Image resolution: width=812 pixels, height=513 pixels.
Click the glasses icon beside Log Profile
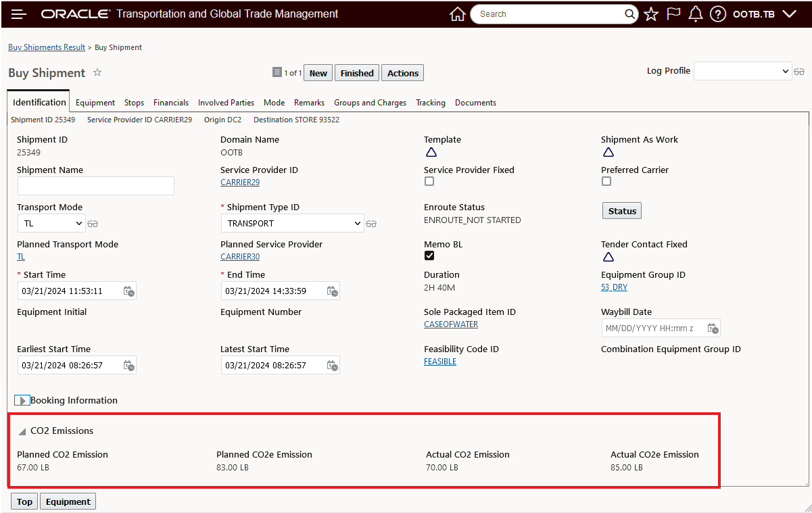(799, 72)
